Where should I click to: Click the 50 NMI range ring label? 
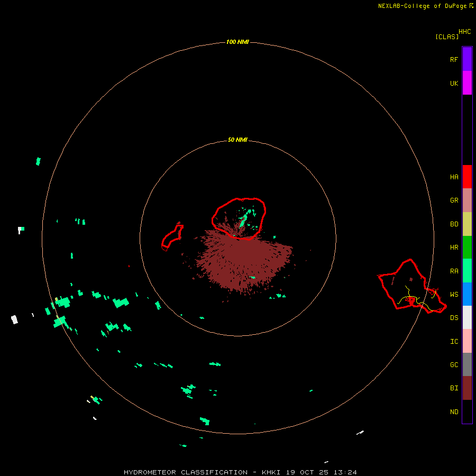pos(237,140)
